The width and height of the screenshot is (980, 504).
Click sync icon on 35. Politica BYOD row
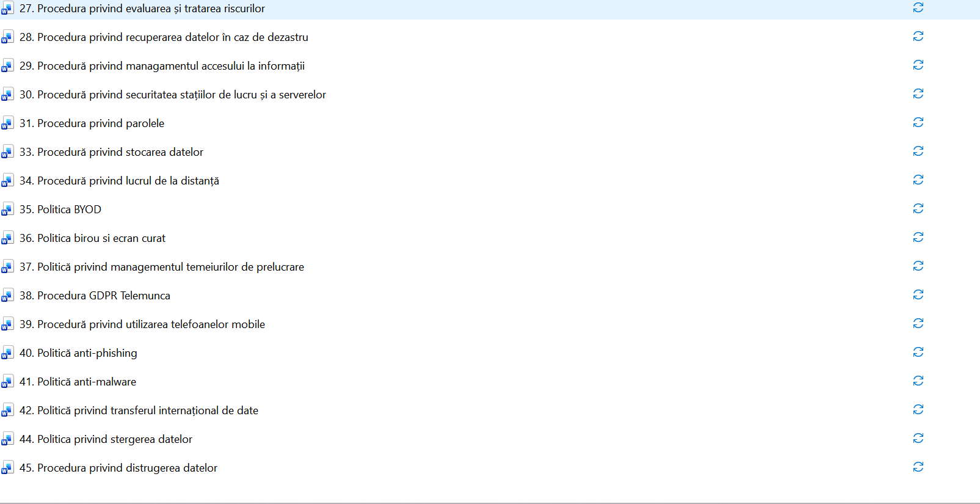click(x=918, y=208)
